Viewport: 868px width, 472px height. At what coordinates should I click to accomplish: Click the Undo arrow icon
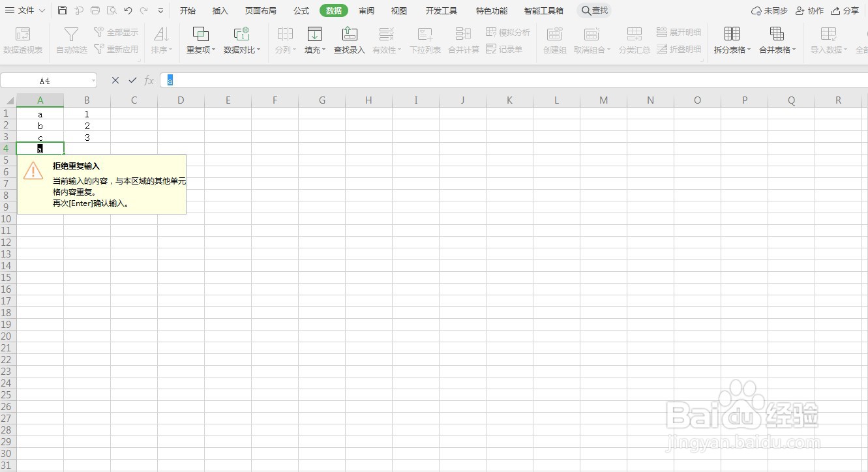pos(128,10)
